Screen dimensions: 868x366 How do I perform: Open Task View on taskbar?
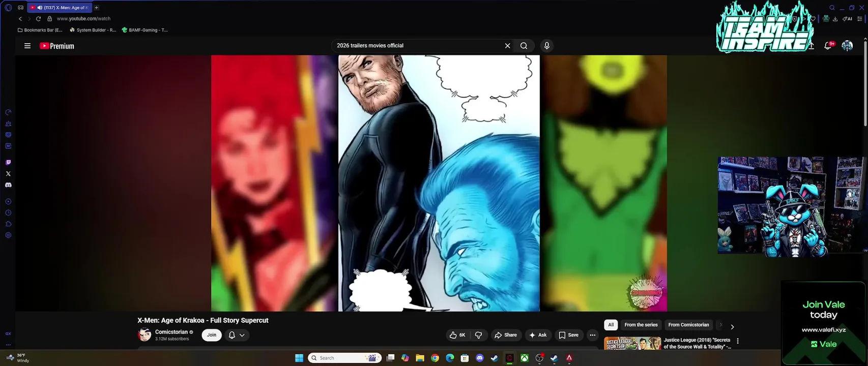(390, 358)
